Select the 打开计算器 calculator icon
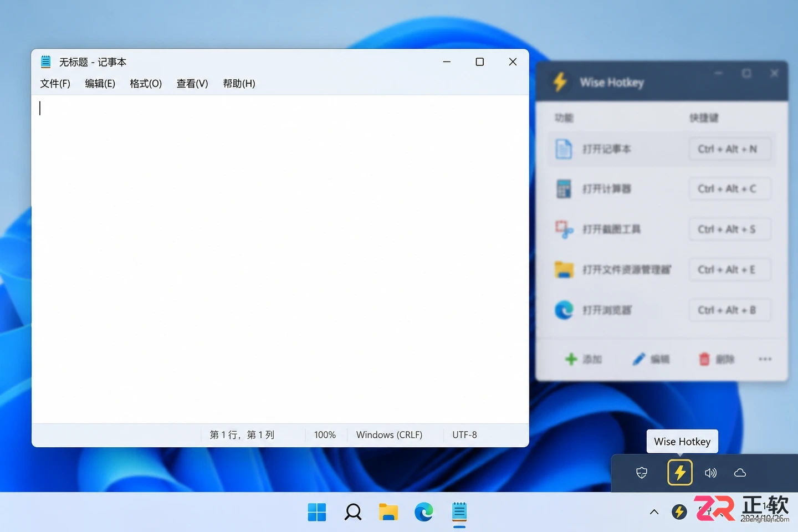The image size is (798, 532). point(564,189)
